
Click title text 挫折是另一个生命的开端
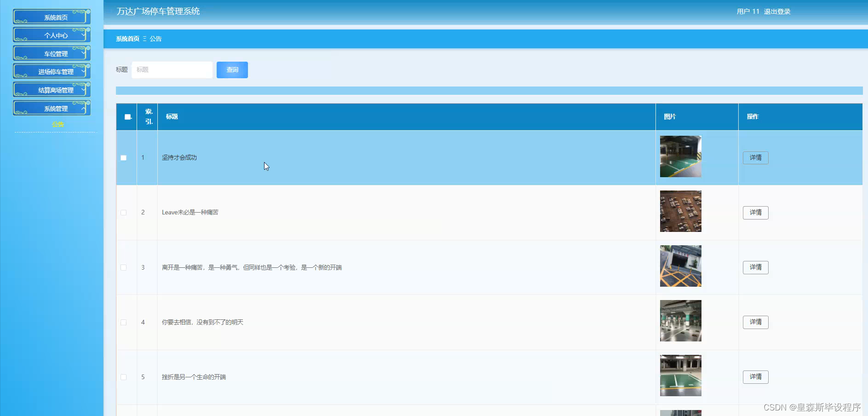click(x=194, y=377)
